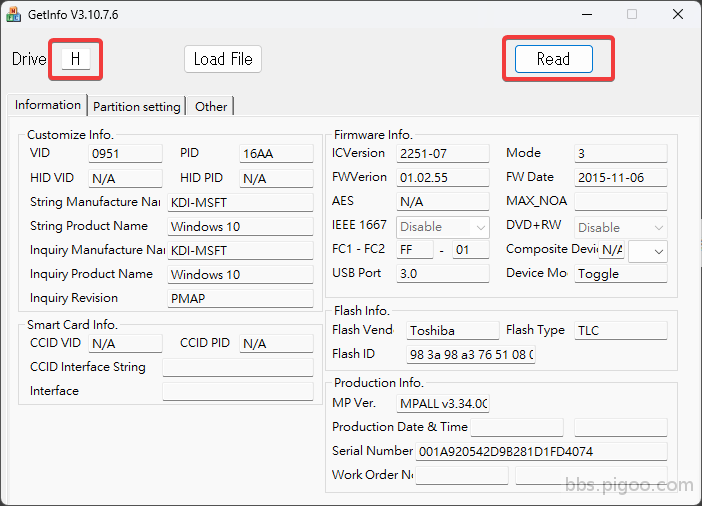Click the CCID Interface String field
Screen dimensions: 702x506
238,367
